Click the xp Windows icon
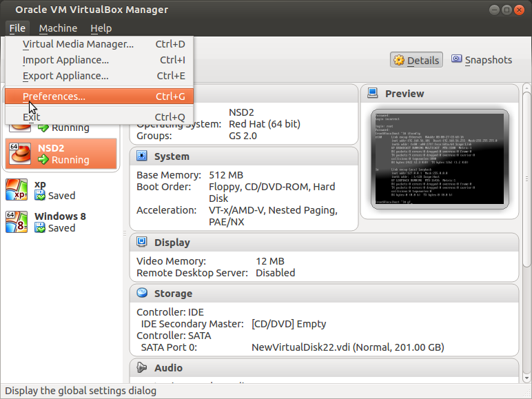This screenshot has height=399, width=532. click(17, 190)
